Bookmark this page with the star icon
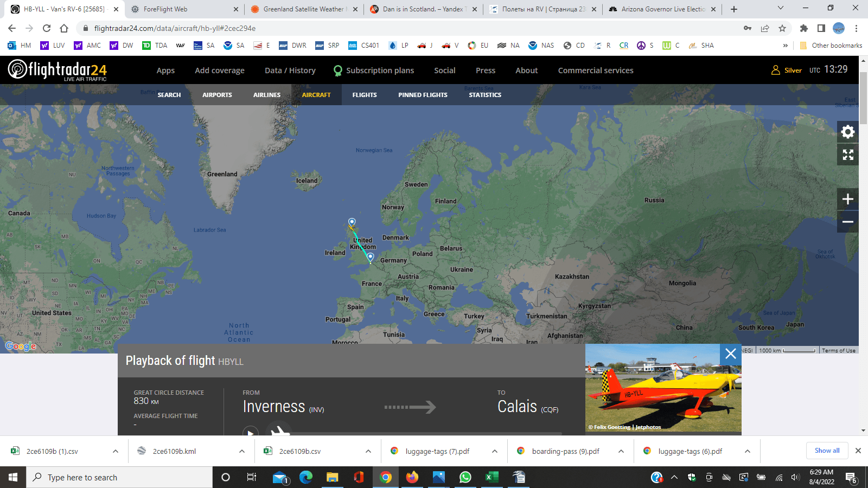 782,28
